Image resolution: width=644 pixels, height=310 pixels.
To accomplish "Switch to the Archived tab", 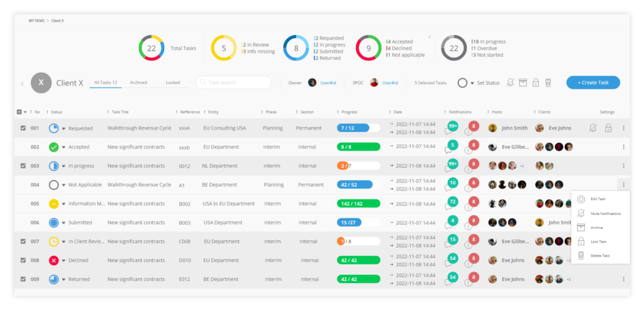I will [x=138, y=82].
